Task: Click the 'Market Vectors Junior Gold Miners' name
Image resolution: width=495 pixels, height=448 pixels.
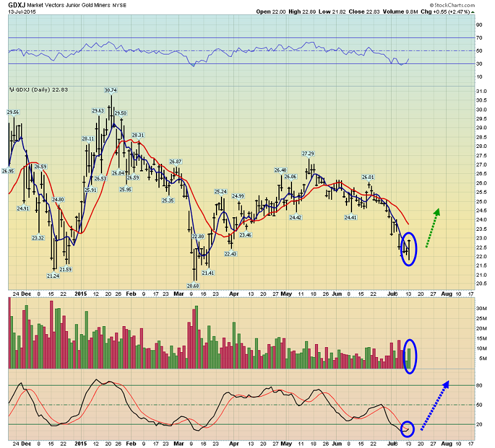Action: (x=69, y=5)
